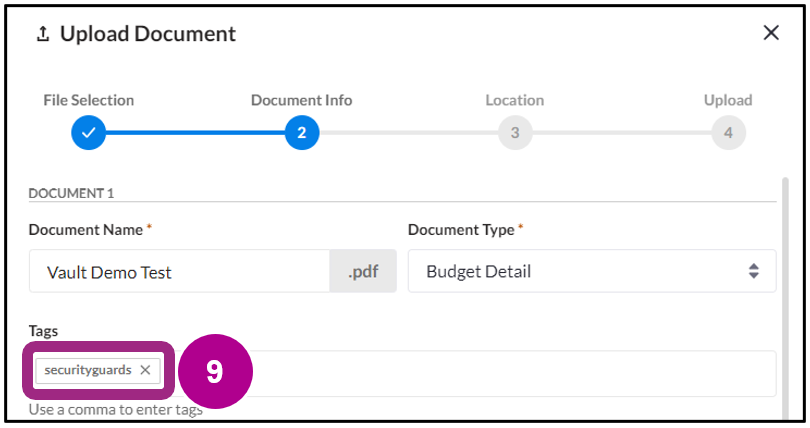Click the File Selection step label
This screenshot has height=428, width=810.
[x=88, y=100]
